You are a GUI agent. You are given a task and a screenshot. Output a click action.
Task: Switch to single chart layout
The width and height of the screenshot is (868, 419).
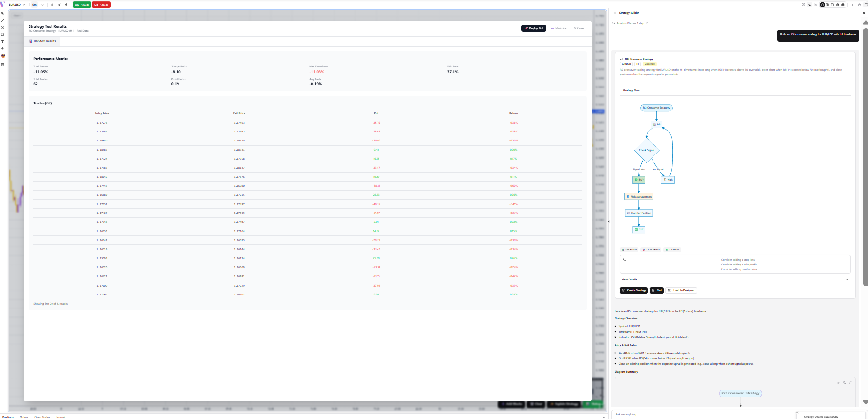click(x=823, y=5)
